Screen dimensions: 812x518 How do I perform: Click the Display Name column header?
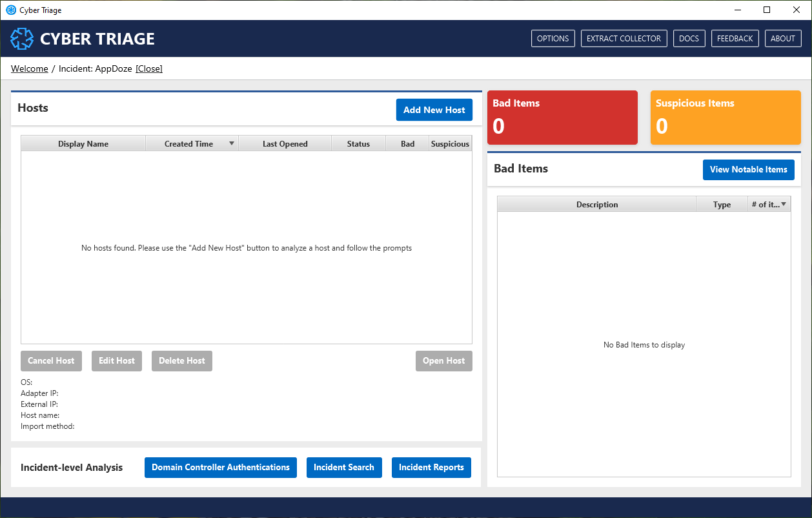(x=83, y=144)
